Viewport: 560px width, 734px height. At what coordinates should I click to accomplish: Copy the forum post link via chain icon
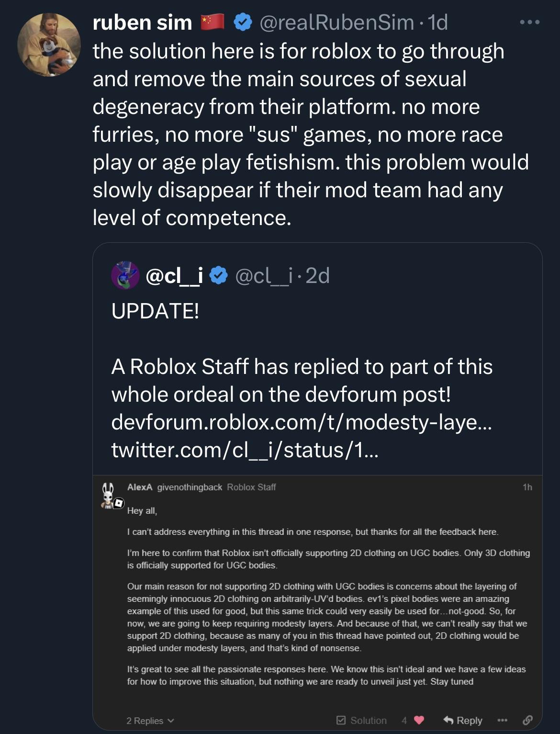[527, 720]
